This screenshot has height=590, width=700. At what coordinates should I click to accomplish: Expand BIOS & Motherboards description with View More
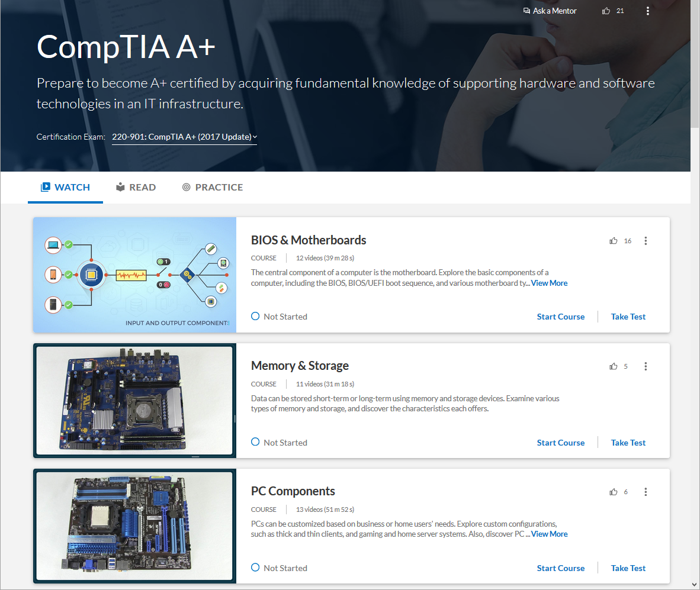(x=549, y=283)
